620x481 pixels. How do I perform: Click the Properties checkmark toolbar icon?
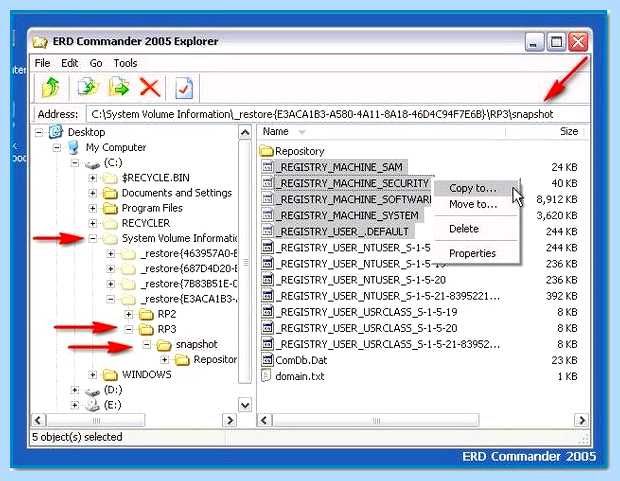coord(184,88)
